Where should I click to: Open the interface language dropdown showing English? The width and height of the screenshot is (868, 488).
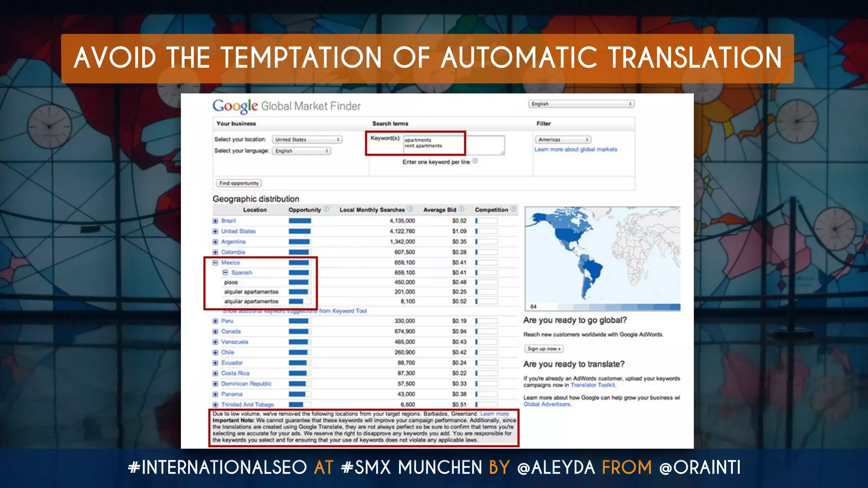[x=581, y=104]
